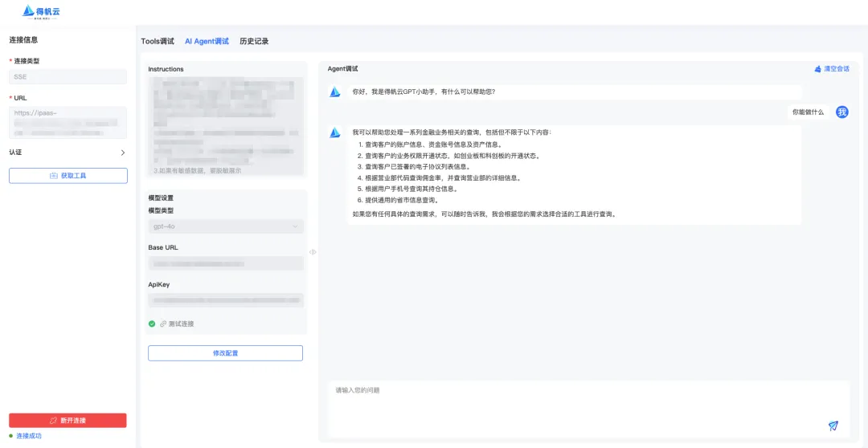868x448 pixels.
Task: Expand the 认证 section chevron
Action: pos(123,153)
